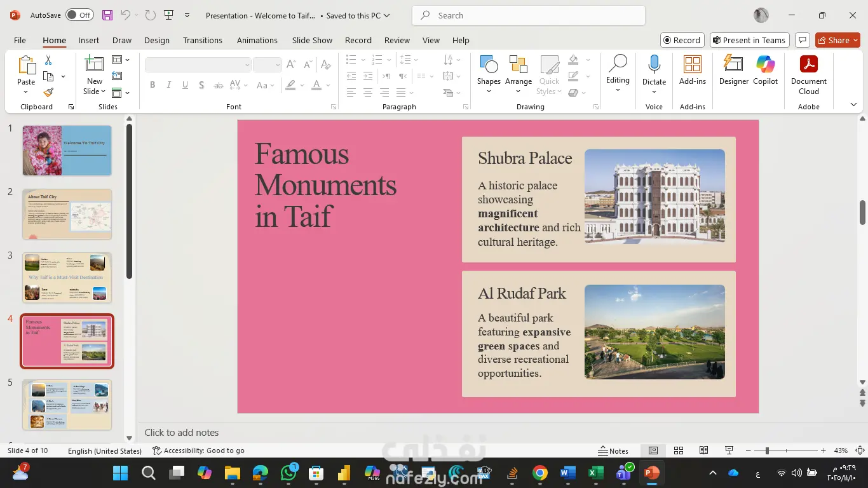This screenshot has height=488, width=868.
Task: Click the Share button
Action: (837, 40)
